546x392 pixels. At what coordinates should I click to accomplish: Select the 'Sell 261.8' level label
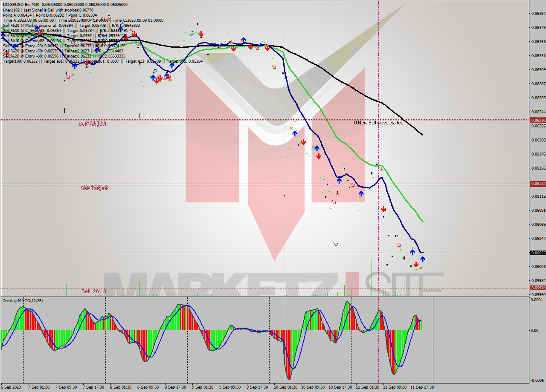93,291
